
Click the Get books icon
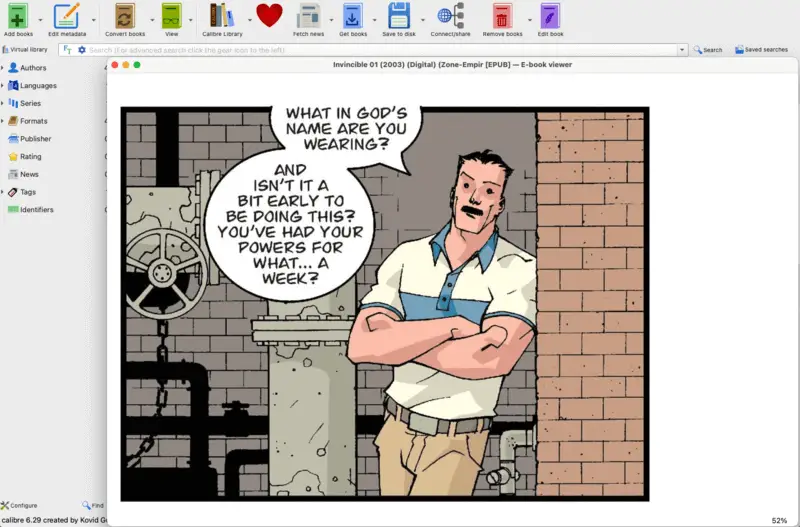353,16
